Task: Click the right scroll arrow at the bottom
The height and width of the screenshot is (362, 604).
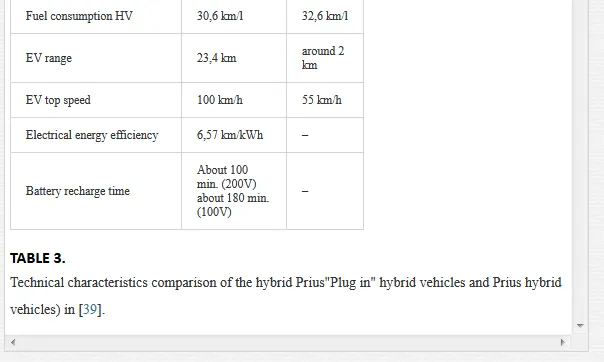Action: [x=563, y=342]
